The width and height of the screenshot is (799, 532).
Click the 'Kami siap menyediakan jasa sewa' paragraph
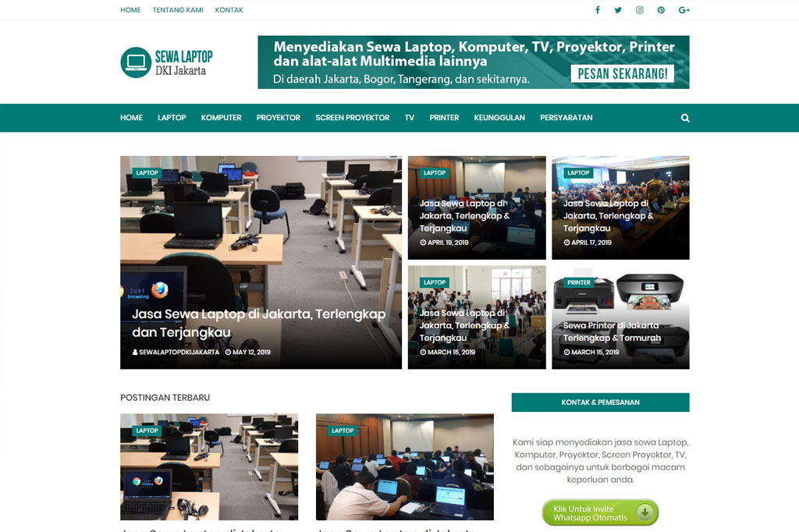point(600,461)
